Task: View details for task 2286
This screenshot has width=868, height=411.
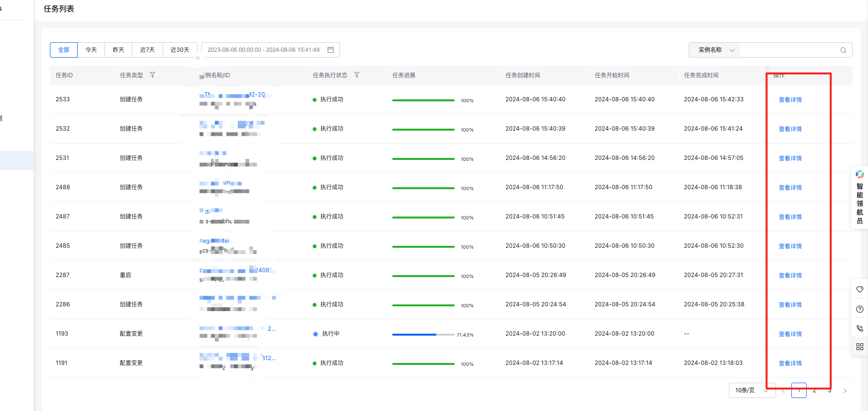Action: [790, 305]
